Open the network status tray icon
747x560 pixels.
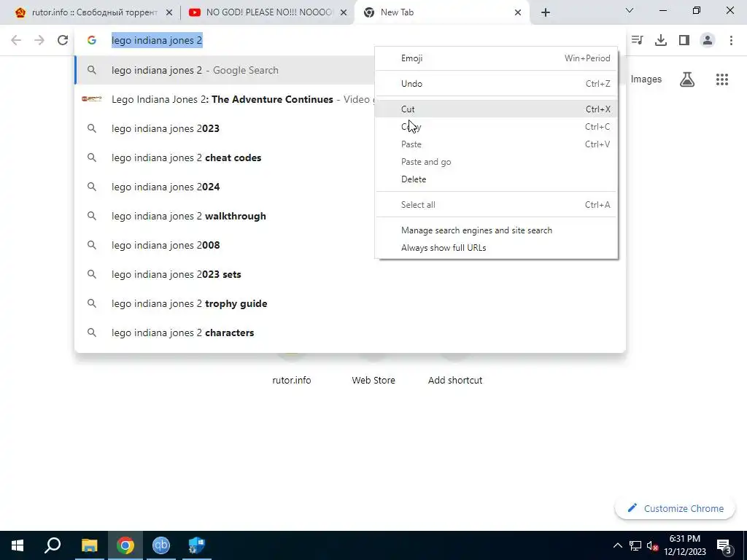click(x=635, y=545)
